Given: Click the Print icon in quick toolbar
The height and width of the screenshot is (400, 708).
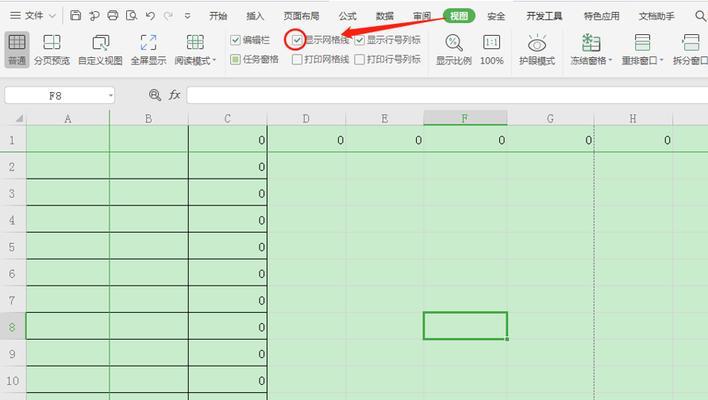Looking at the screenshot, I should point(113,16).
